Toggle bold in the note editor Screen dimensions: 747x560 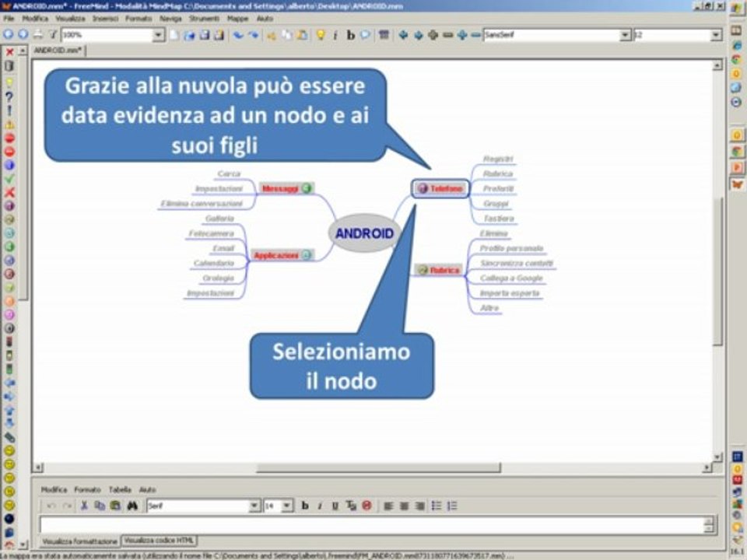[305, 506]
